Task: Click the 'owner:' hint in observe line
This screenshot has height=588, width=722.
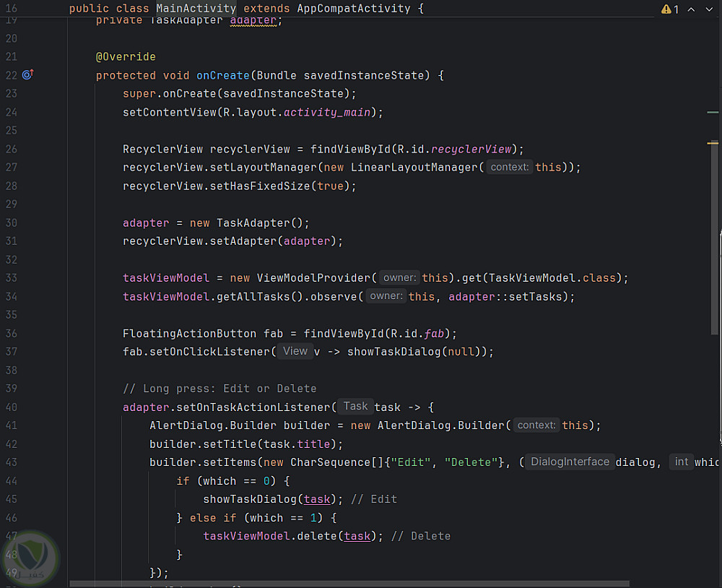Action: point(386,296)
